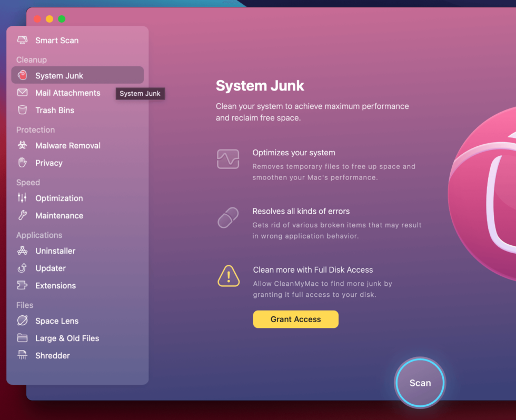Click the Shredder icon in sidebar
Viewport: 516px width, 420px height.
[22, 356]
